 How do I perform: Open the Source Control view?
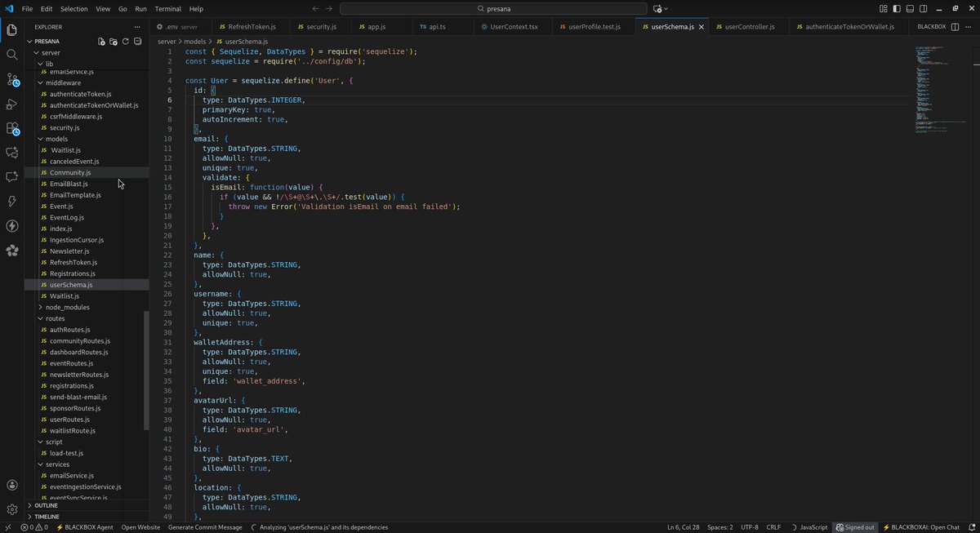12,79
